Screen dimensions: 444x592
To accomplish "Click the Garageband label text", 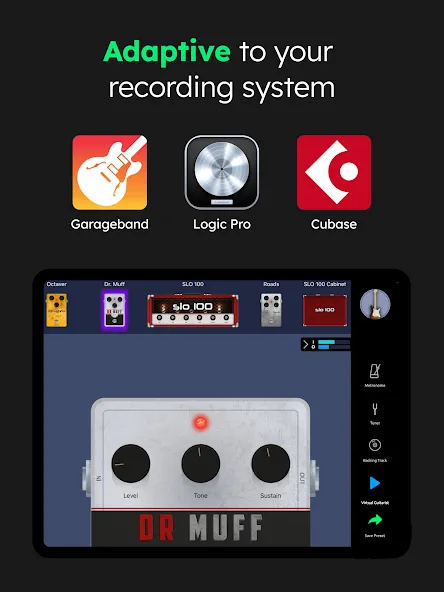I will [109, 224].
